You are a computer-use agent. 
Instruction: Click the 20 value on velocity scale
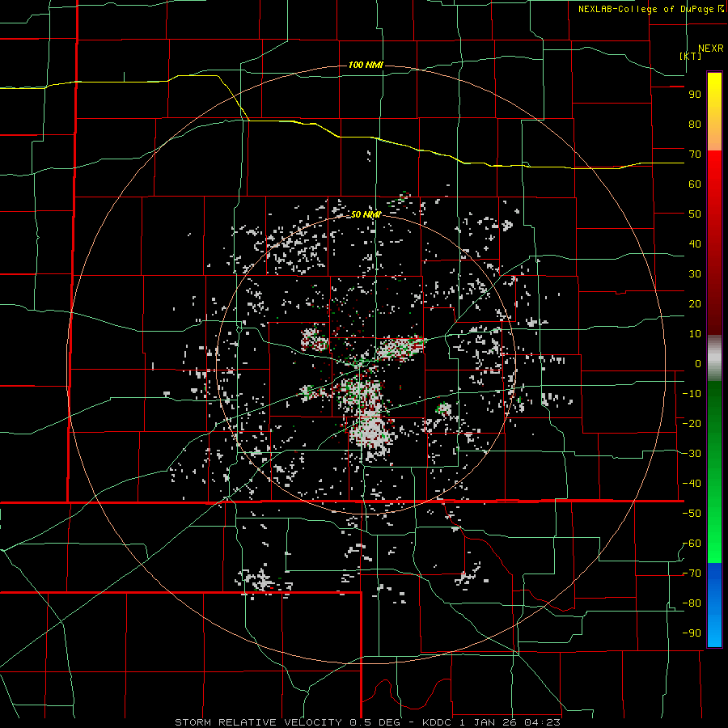coord(695,304)
